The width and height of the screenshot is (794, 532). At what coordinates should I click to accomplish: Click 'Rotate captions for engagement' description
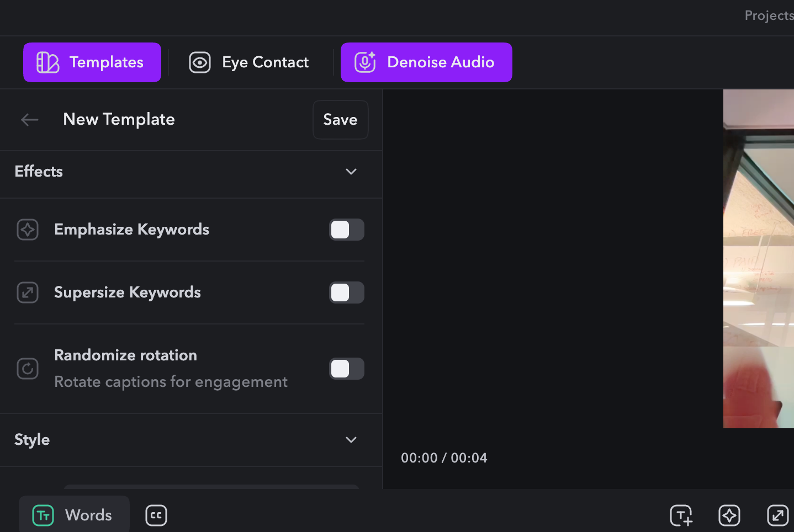click(171, 382)
